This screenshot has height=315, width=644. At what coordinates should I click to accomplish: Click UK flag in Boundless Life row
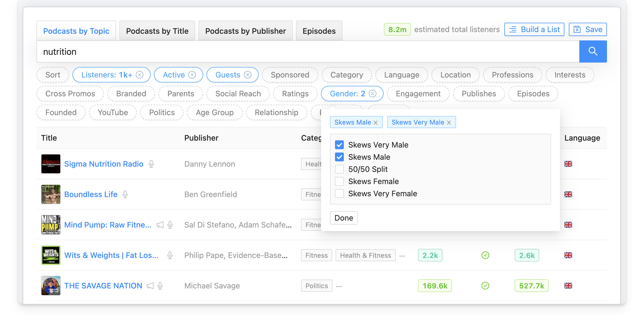pos(568,194)
